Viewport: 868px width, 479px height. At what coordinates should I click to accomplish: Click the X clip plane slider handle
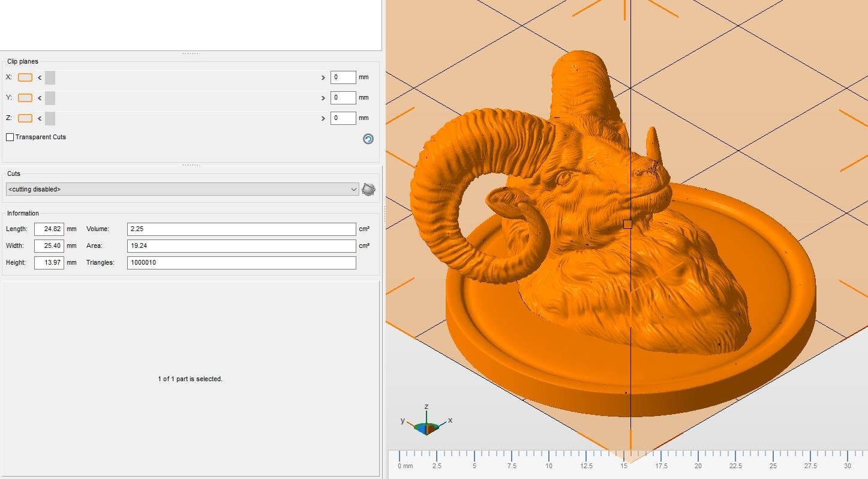click(50, 77)
